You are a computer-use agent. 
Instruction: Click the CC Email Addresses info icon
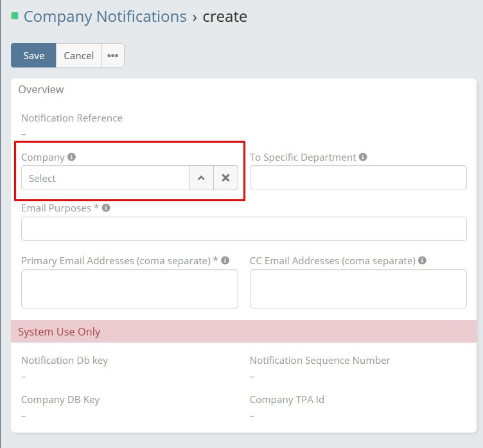pos(423,261)
